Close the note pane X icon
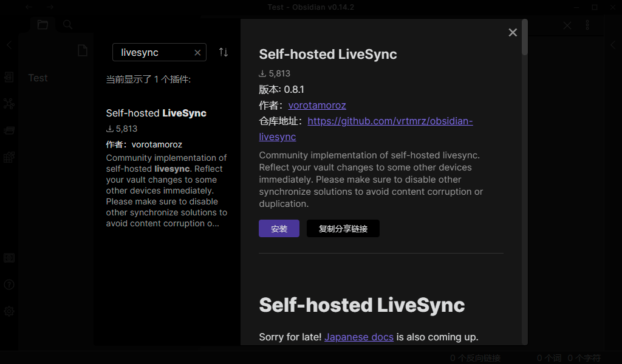Screen dimensions: 622x364 click(x=567, y=25)
